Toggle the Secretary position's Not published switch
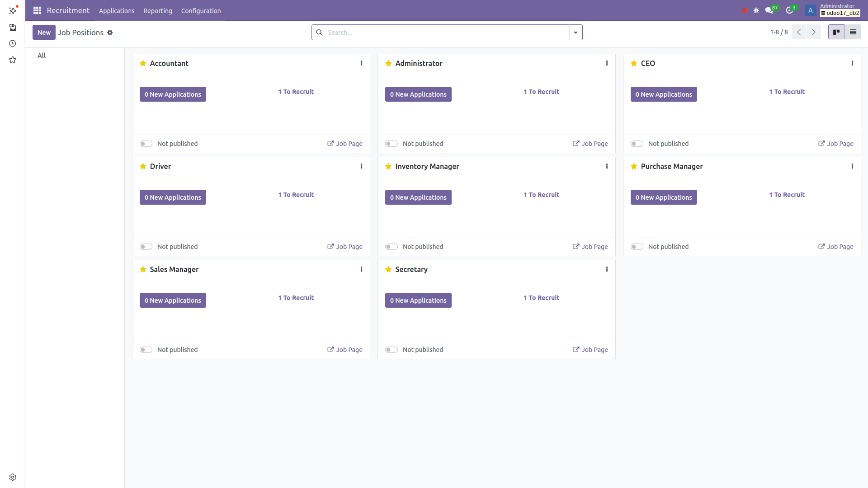Image resolution: width=868 pixels, height=488 pixels. pyautogui.click(x=391, y=349)
